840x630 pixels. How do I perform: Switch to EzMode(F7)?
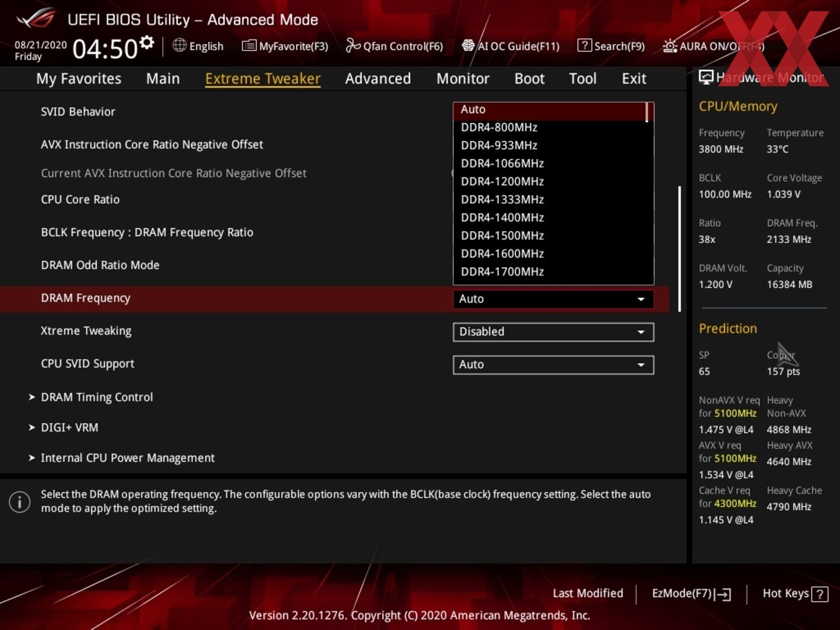692,594
